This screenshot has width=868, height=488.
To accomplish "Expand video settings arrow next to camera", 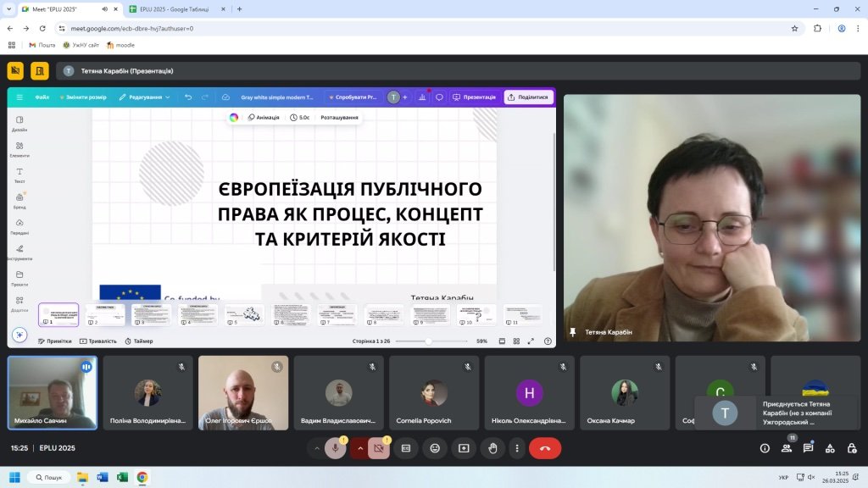I will (360, 448).
